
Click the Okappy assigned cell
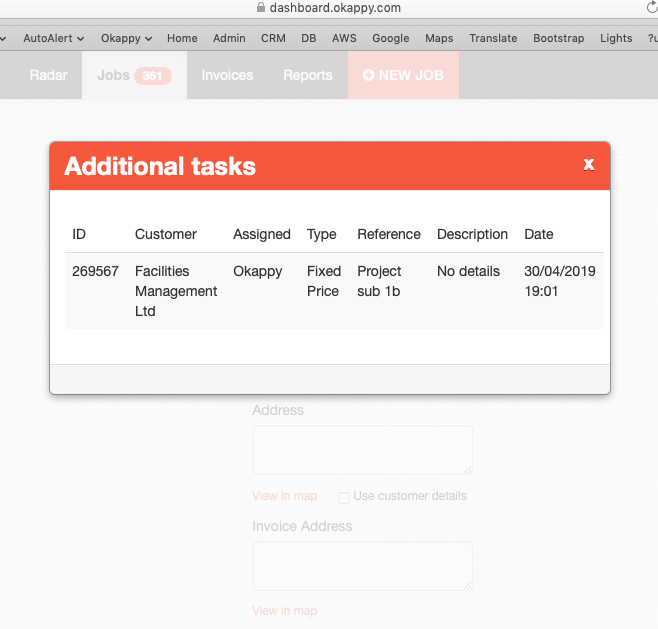(258, 271)
